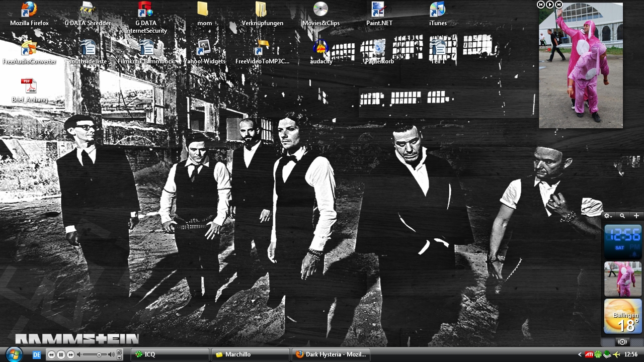Open the ATI tray icon
Viewport: 644px width, 362px height.
click(x=589, y=354)
